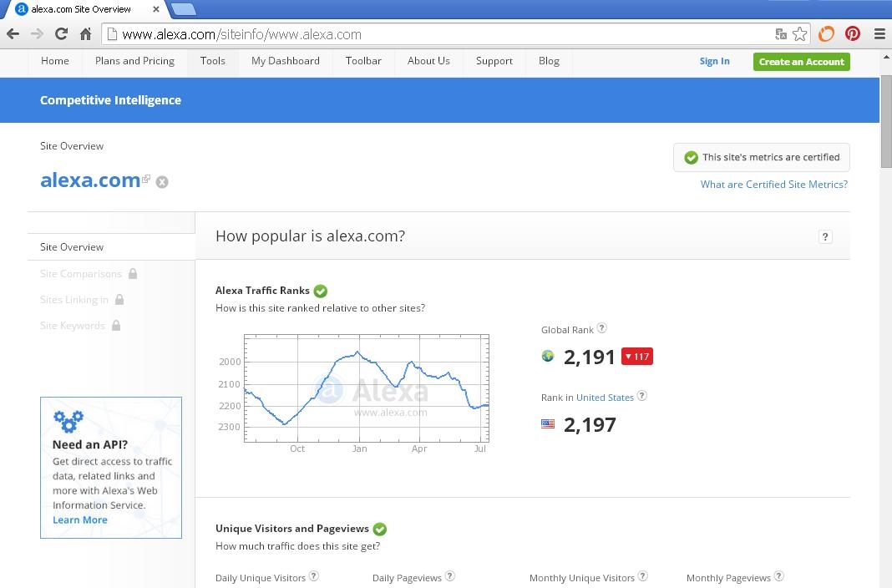The image size is (892, 588).
Task: Open Plans and Pricing in navigation
Action: [x=134, y=61]
